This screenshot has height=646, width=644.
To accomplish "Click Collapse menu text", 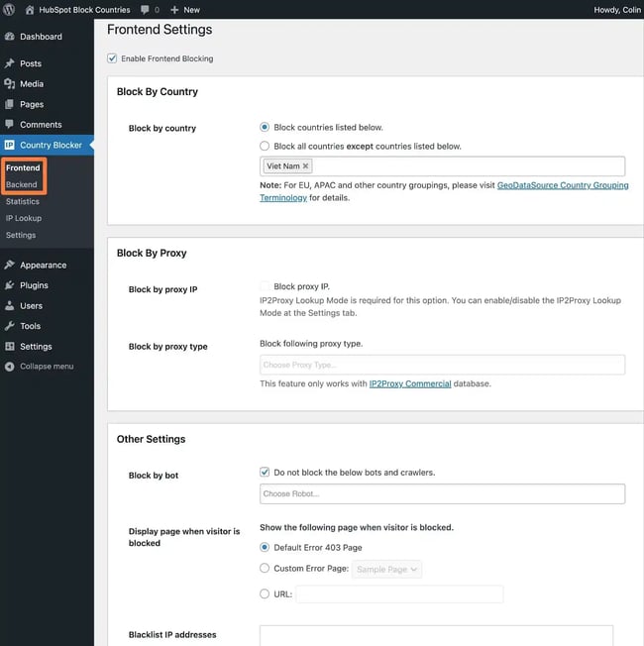I will pos(47,367).
